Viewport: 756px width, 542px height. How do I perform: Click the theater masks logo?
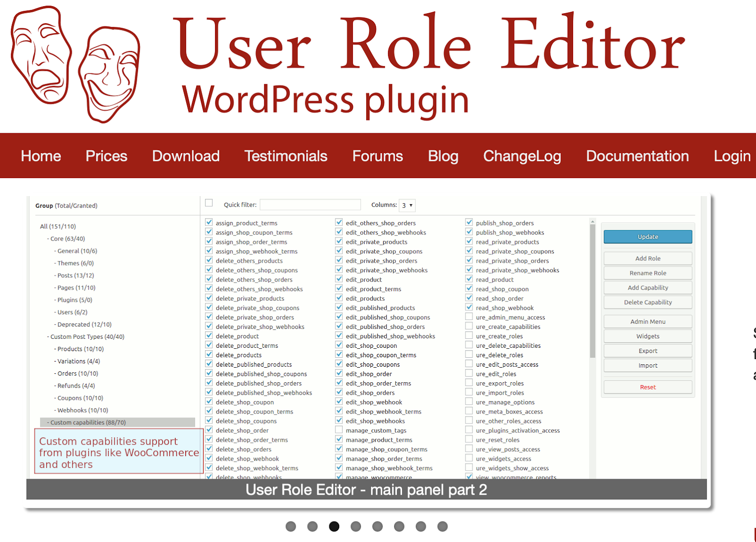pos(76,64)
